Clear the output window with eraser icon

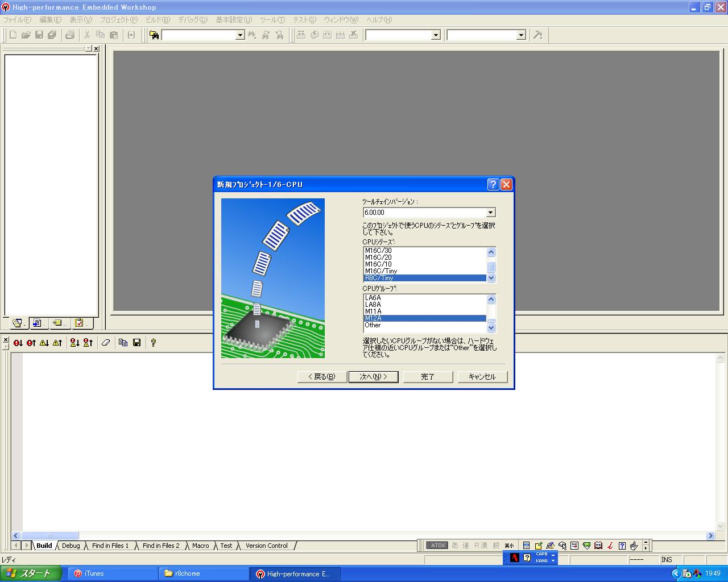click(106, 343)
